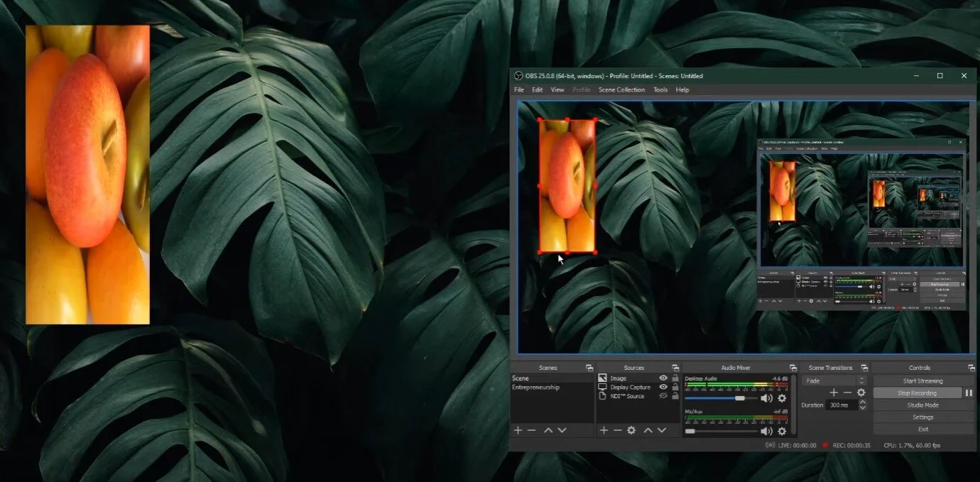Select the Image source row
Viewport: 980px width, 482px height.
click(x=638, y=378)
